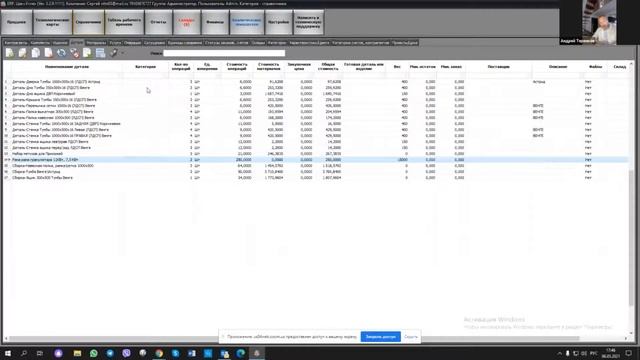Select row Деталь Стенка Тумбы ЗАДНЯЯ

point(316,124)
